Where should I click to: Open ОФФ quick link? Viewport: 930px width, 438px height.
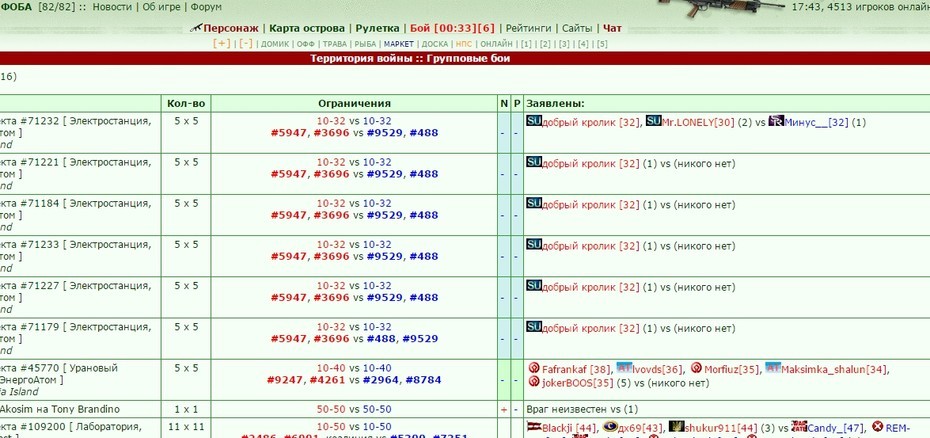(x=305, y=44)
